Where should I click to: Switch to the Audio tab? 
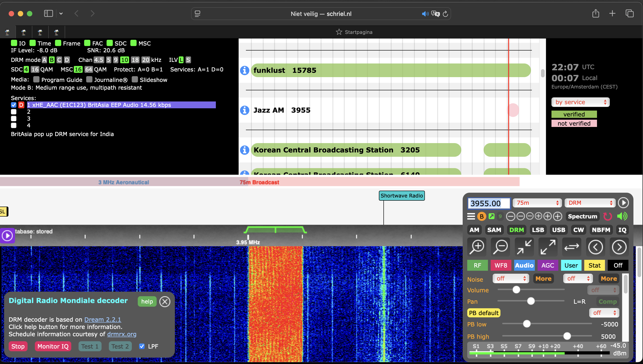pos(524,265)
